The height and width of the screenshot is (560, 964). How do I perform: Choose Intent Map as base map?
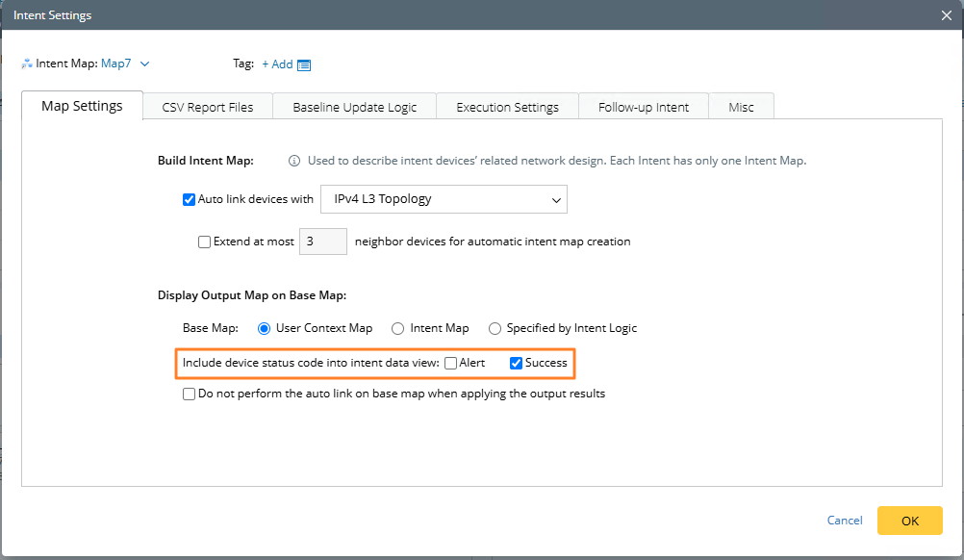pyautogui.click(x=397, y=328)
